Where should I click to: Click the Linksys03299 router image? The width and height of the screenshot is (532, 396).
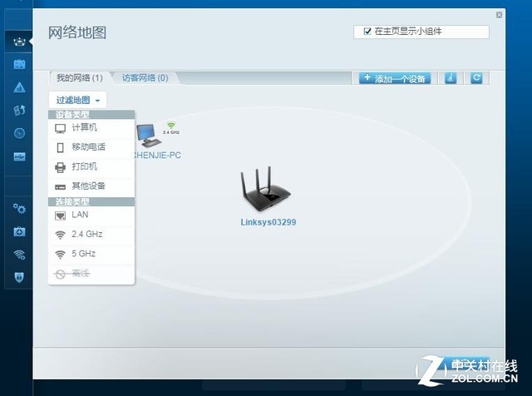[x=266, y=189]
